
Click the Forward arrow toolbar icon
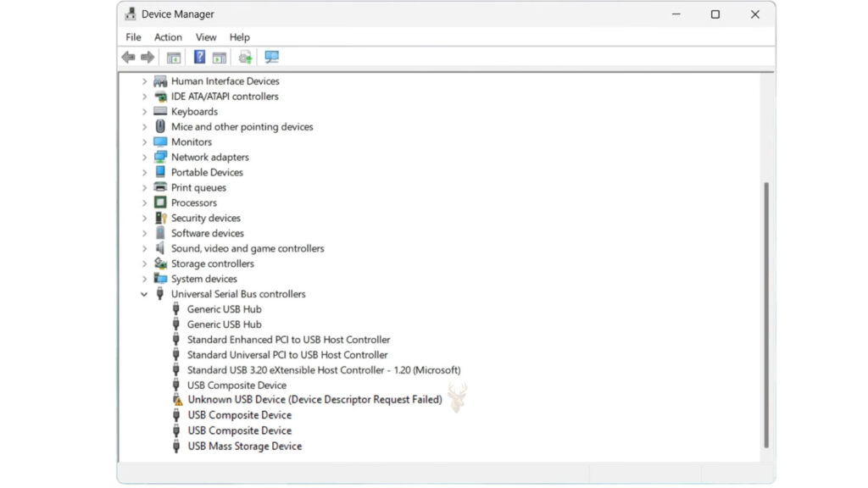click(147, 57)
